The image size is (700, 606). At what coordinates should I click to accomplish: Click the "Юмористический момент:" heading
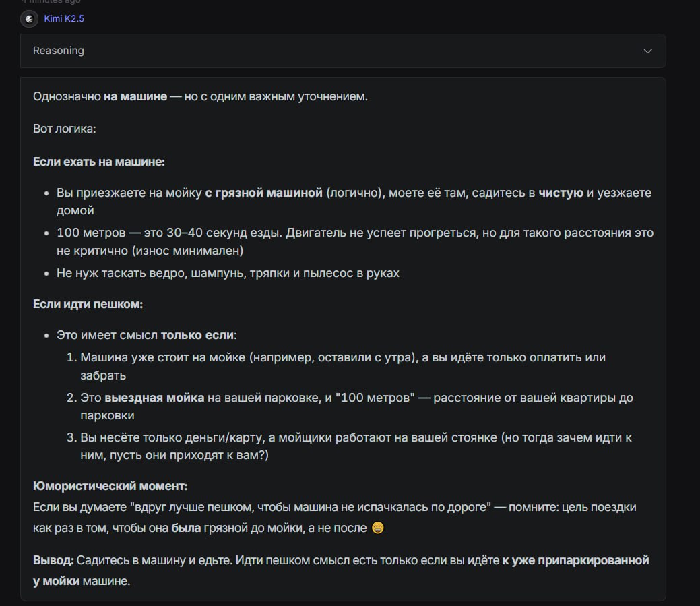pyautogui.click(x=110, y=485)
